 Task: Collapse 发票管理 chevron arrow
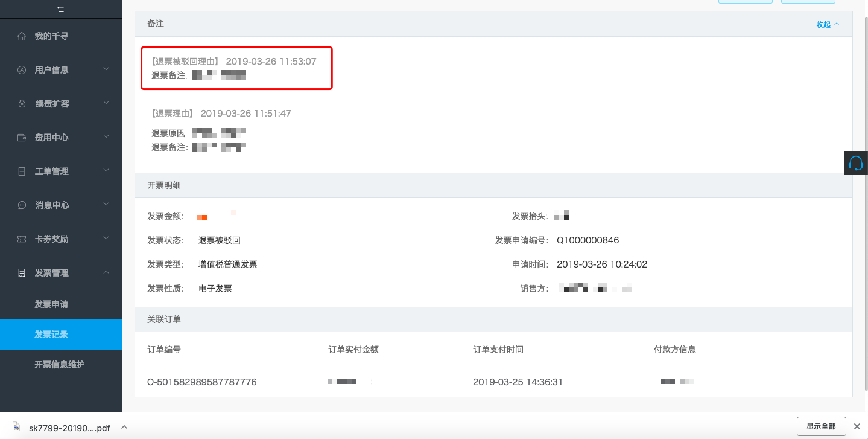pyautogui.click(x=106, y=272)
